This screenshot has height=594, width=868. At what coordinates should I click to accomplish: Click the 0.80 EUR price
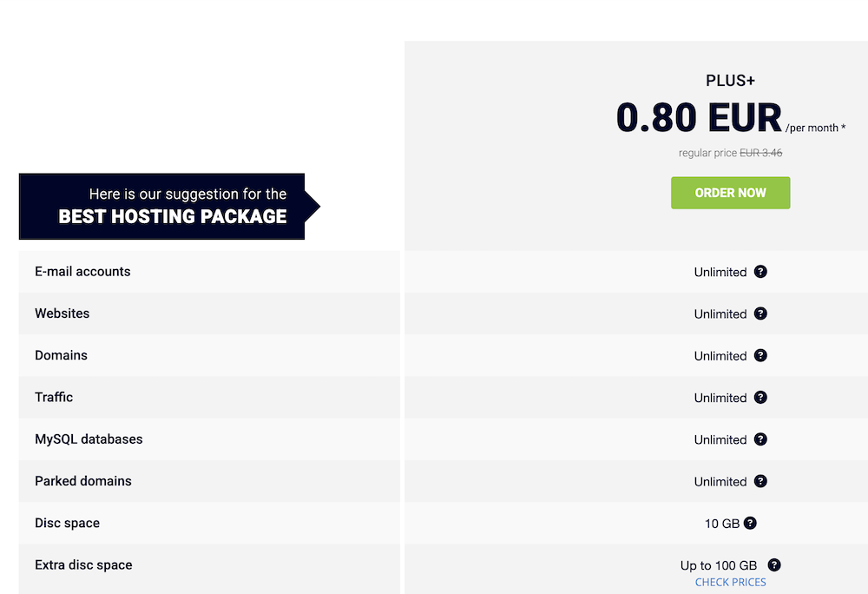click(x=699, y=118)
